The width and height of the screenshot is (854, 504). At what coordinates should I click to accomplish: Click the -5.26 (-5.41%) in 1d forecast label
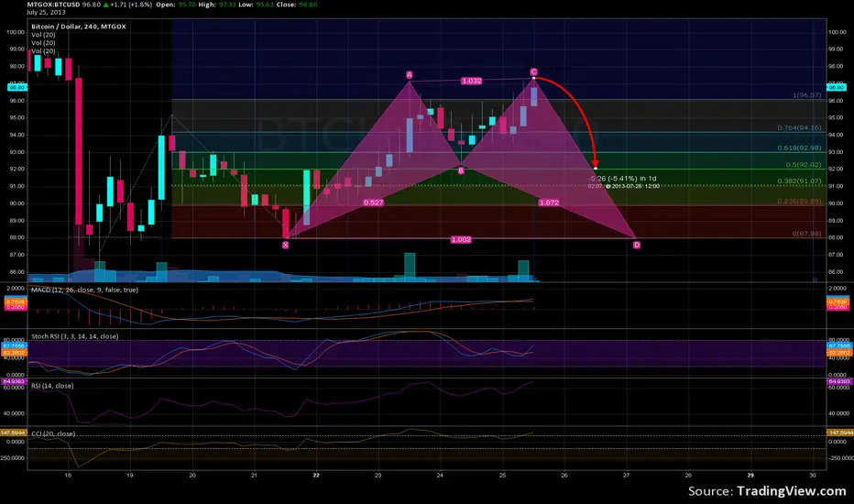(x=622, y=178)
